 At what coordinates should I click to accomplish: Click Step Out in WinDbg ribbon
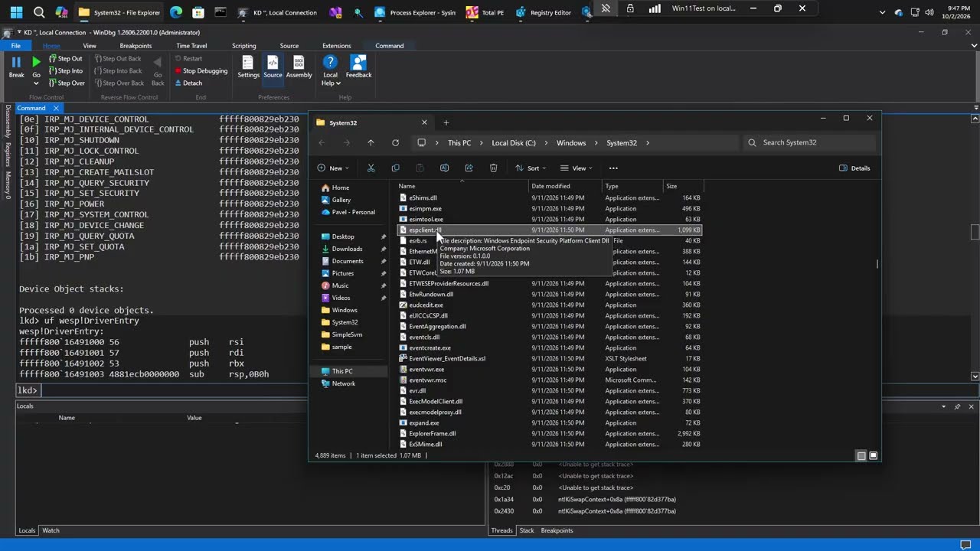coord(65,58)
